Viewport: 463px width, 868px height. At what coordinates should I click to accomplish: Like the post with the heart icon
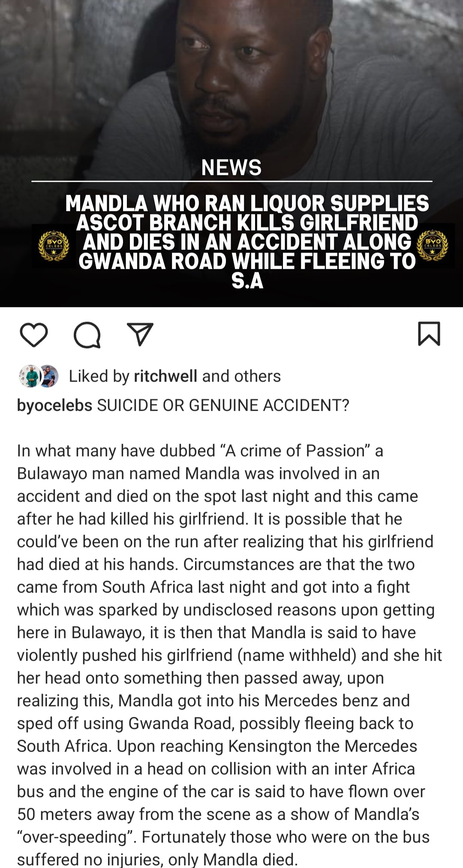(x=34, y=335)
